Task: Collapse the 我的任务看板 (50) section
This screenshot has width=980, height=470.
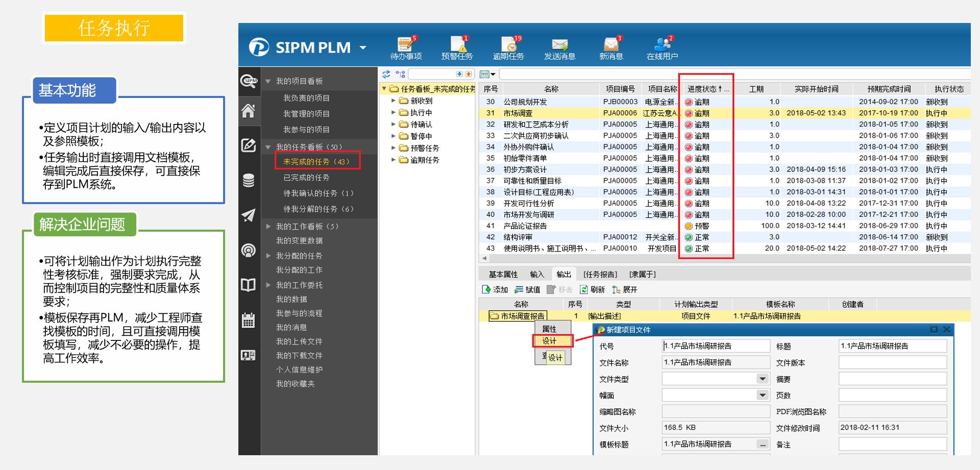Action: [268, 147]
